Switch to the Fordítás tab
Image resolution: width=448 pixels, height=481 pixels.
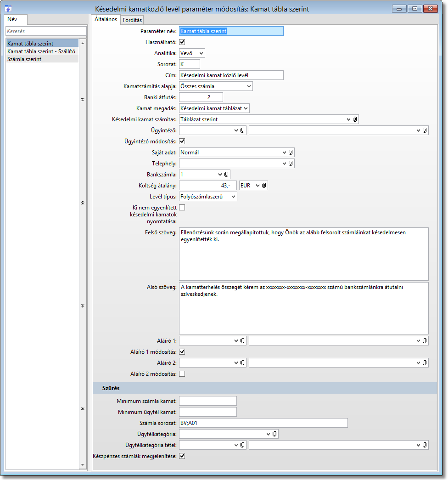tap(132, 20)
